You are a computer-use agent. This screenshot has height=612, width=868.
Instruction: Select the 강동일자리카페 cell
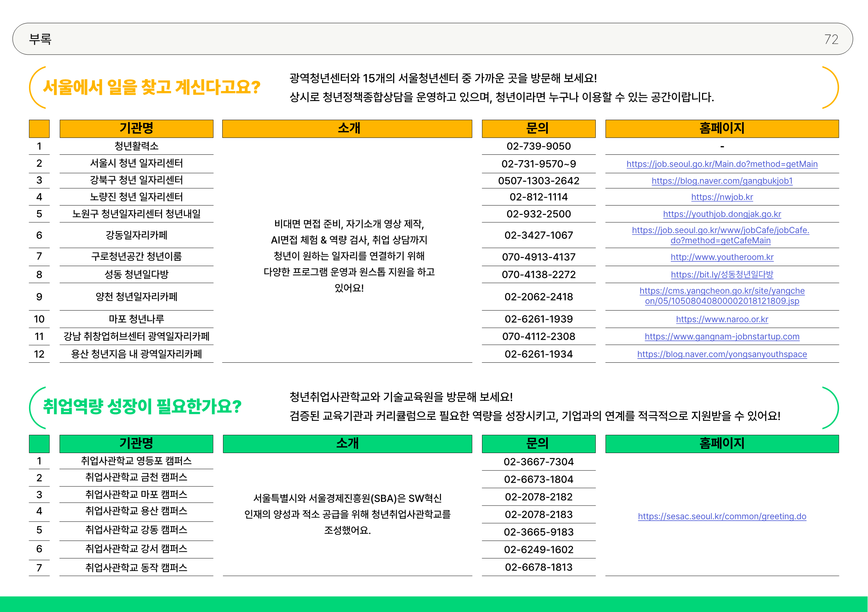(x=136, y=235)
